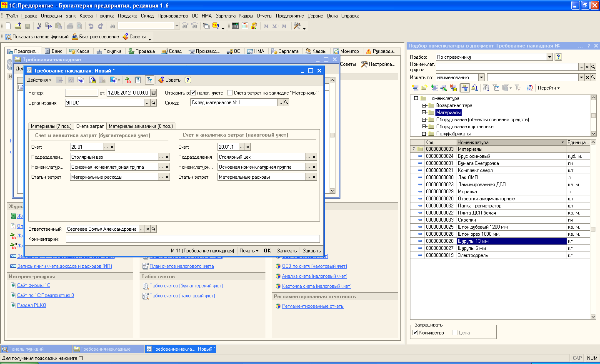
Task: Click Номер input field
Action: [82, 93]
